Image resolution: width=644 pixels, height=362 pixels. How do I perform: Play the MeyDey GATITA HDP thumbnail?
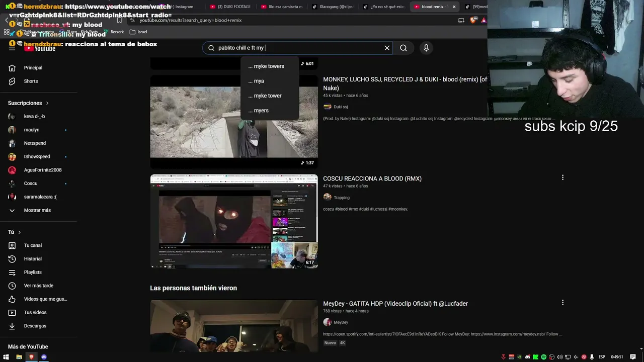click(x=234, y=326)
